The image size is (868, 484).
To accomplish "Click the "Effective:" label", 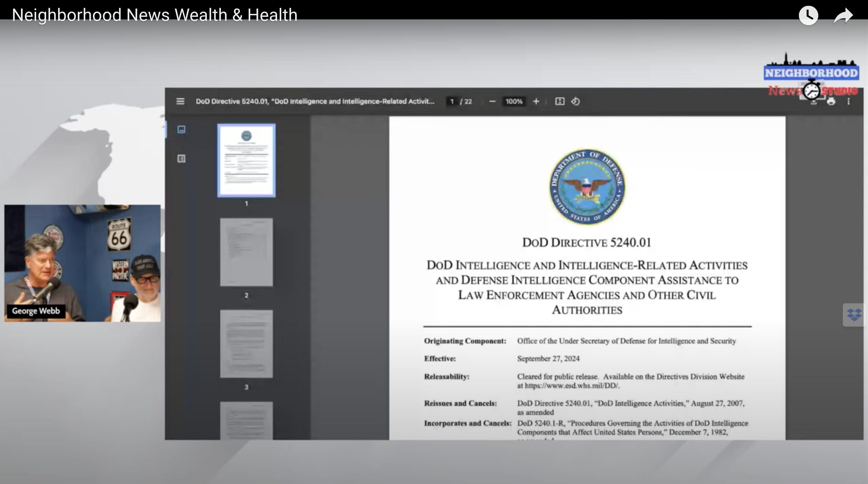I will tap(440, 359).
